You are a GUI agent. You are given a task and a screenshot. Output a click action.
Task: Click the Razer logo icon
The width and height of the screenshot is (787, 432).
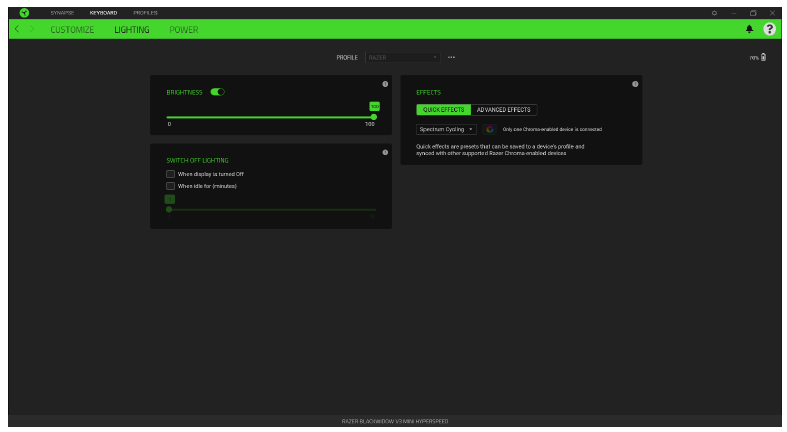[24, 13]
